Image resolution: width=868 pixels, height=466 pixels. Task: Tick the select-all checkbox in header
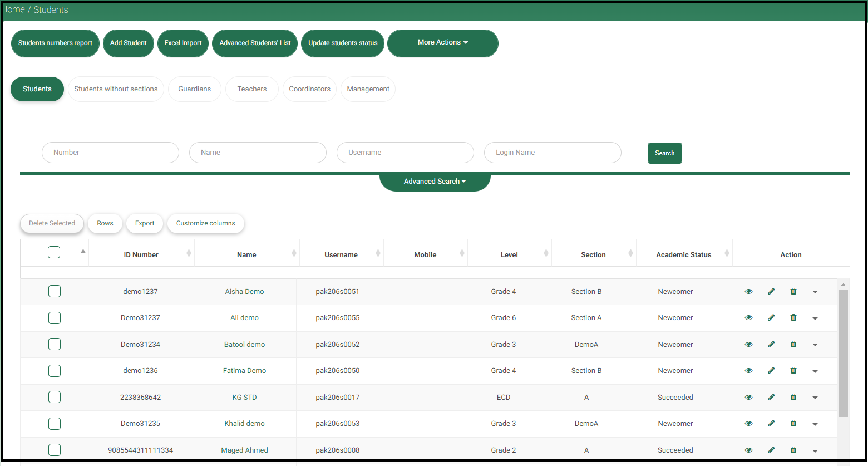click(54, 253)
